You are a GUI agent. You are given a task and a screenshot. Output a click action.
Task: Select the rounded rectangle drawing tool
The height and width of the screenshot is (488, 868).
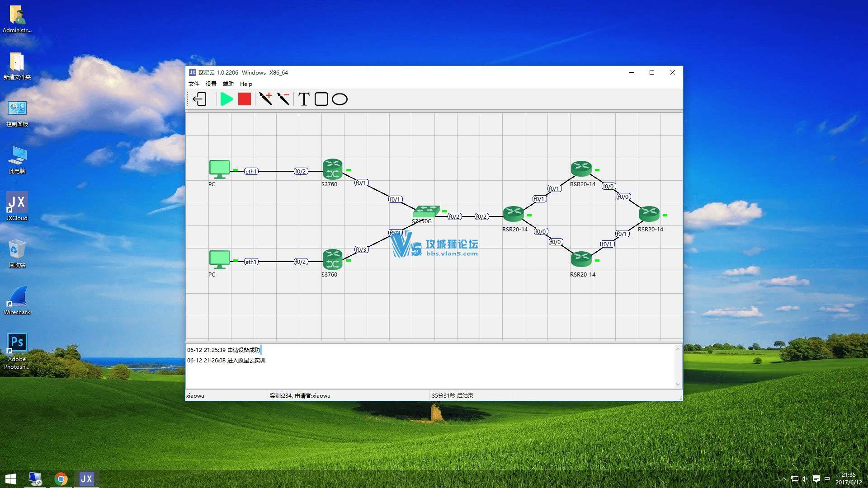pyautogui.click(x=321, y=99)
